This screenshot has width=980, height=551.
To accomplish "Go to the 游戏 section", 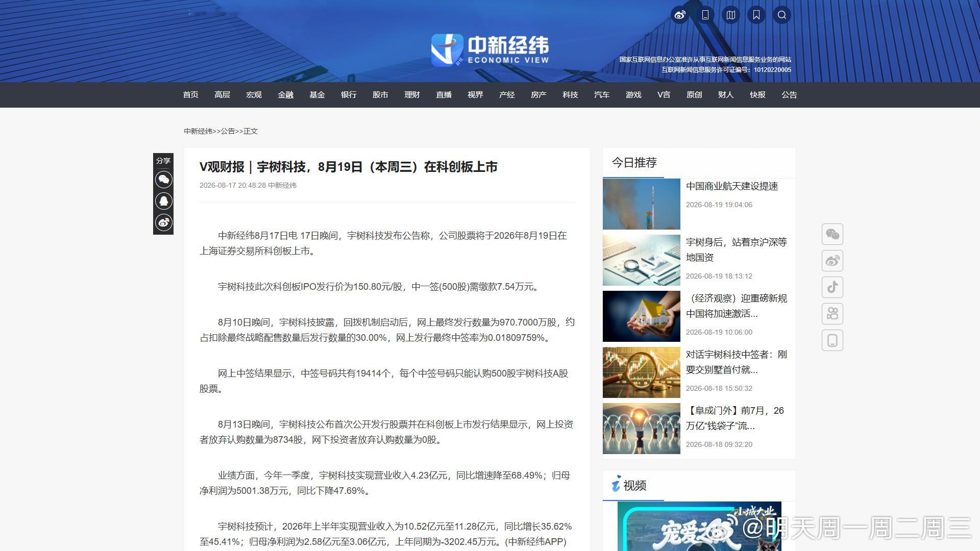I will tap(634, 95).
